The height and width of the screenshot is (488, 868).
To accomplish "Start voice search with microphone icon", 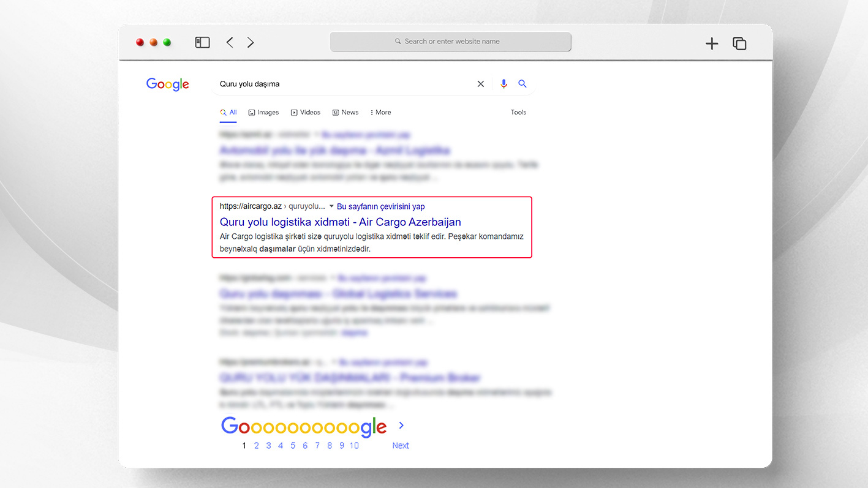I will pos(504,84).
